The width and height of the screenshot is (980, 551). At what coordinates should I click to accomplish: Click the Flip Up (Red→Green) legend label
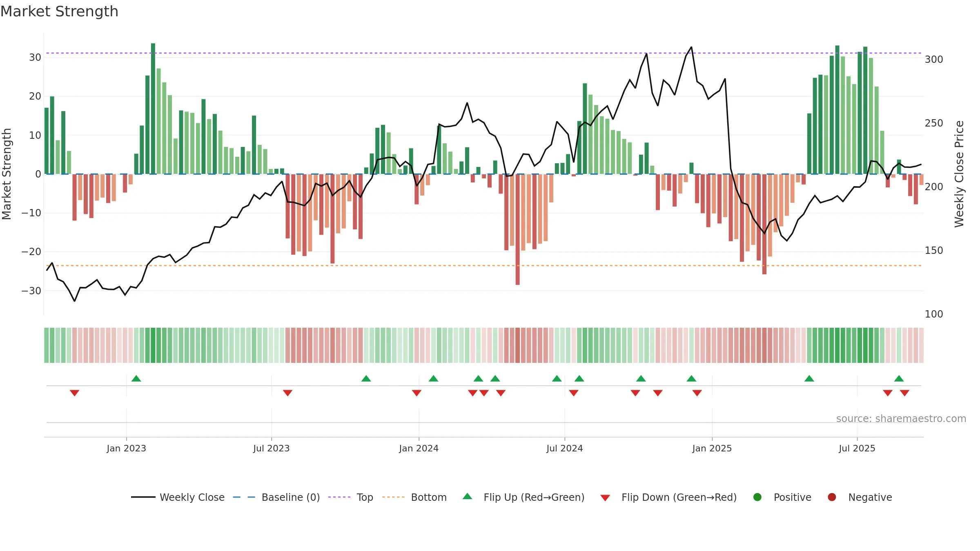click(x=534, y=497)
